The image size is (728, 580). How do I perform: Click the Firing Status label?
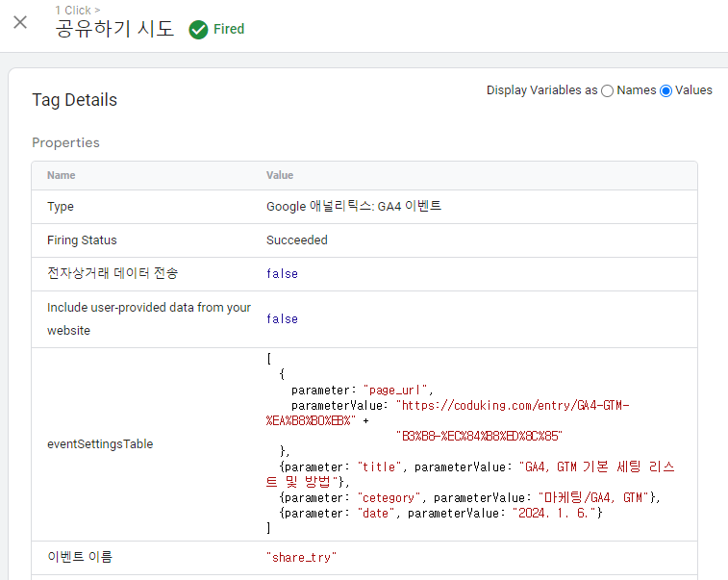pos(82,240)
